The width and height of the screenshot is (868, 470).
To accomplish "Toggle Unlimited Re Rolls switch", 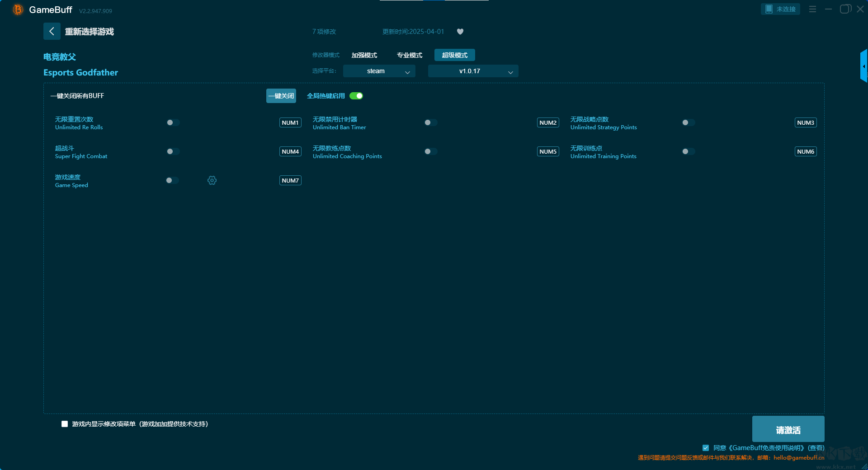I will [173, 122].
